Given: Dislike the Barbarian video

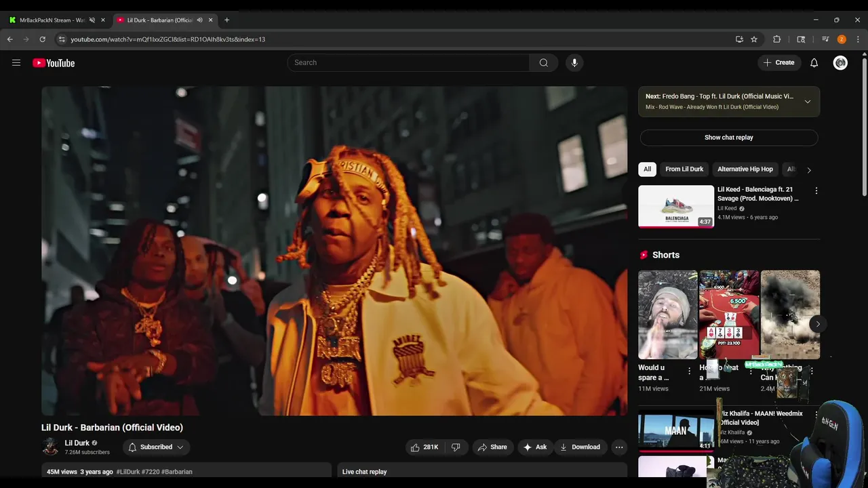Looking at the screenshot, I should pyautogui.click(x=456, y=447).
